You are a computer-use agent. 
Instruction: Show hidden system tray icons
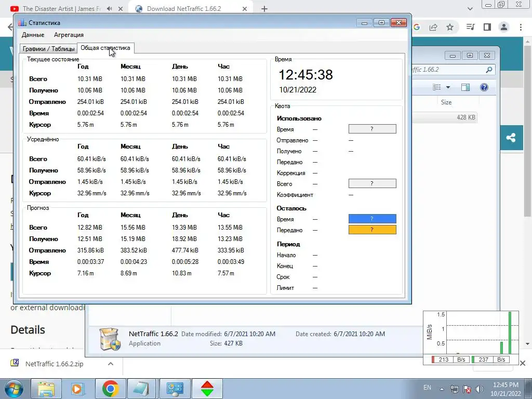pyautogui.click(x=442, y=389)
